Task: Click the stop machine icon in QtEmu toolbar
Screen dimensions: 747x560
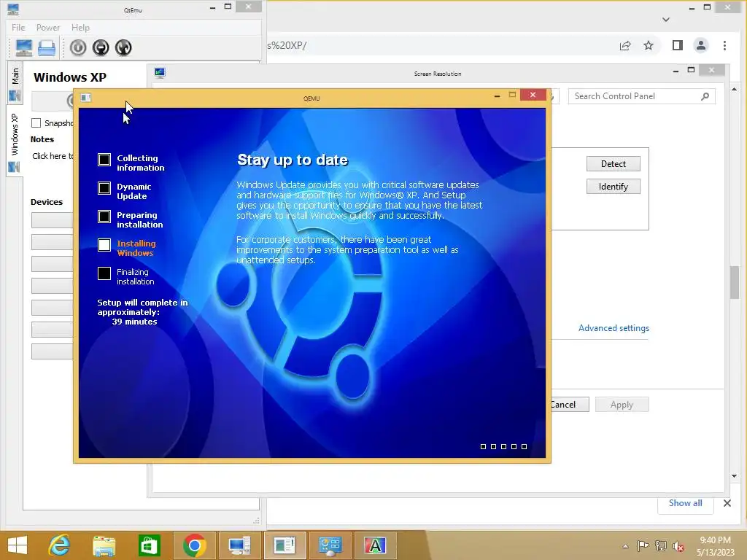Action: (x=101, y=47)
